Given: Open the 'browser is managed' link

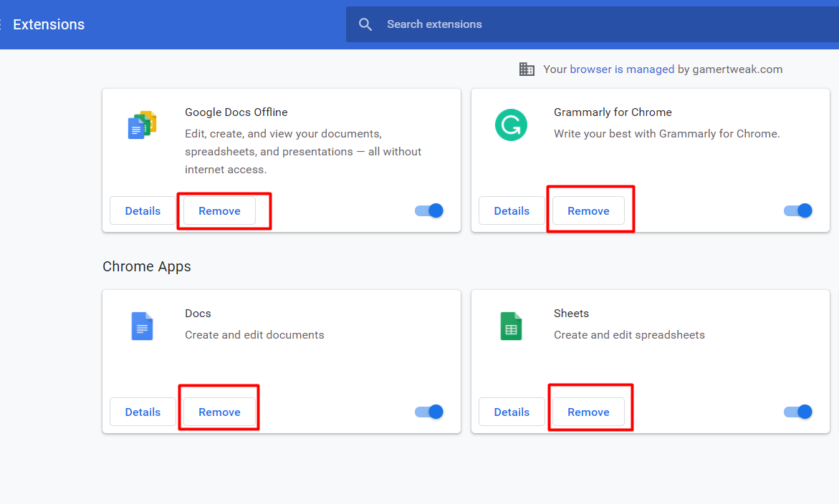Looking at the screenshot, I should click(x=622, y=69).
